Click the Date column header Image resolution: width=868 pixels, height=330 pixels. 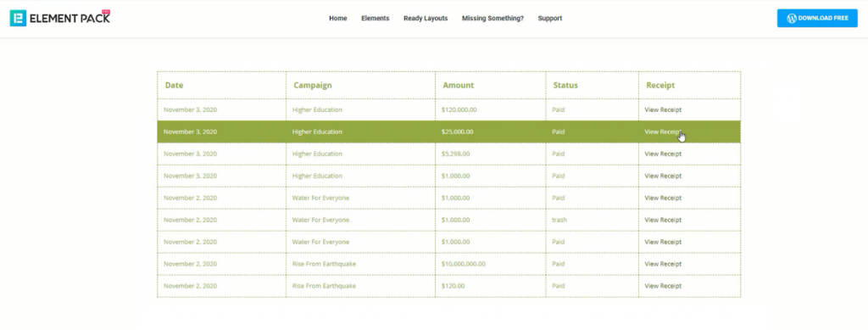coord(174,86)
